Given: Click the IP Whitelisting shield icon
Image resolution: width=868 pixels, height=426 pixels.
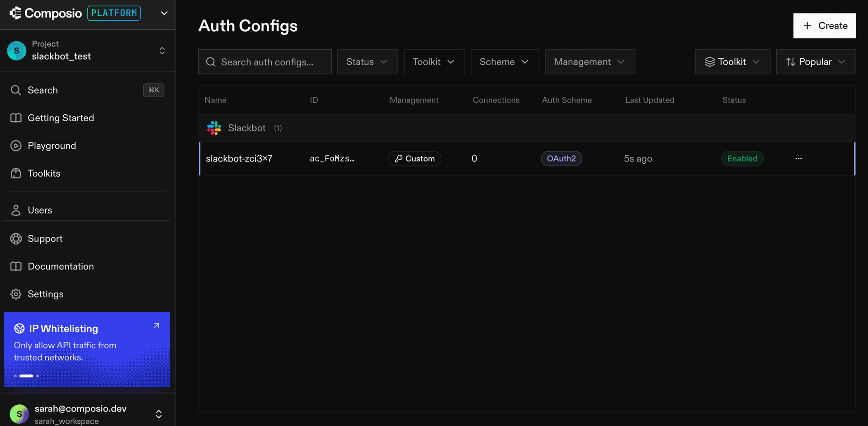Looking at the screenshot, I should (19, 328).
